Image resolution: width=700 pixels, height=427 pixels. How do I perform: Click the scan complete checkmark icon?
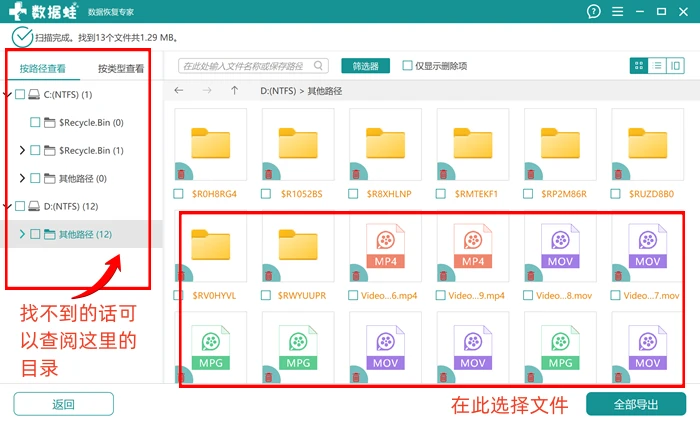point(22,37)
